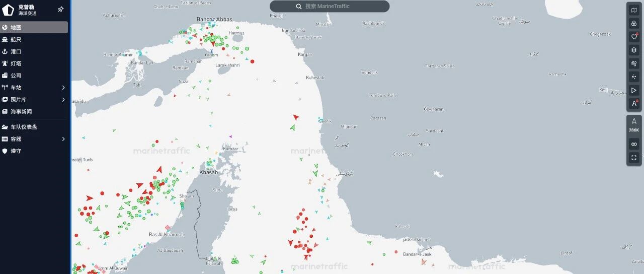644x274 pixels.
Task: Click the Kuhestak map label
Action: [x=315, y=78]
